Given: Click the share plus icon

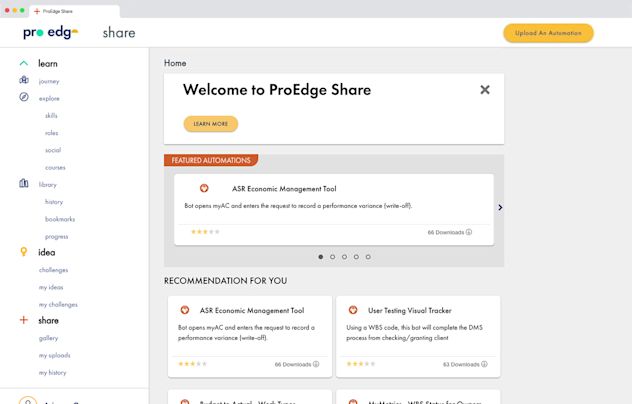Looking at the screenshot, I should click(24, 320).
